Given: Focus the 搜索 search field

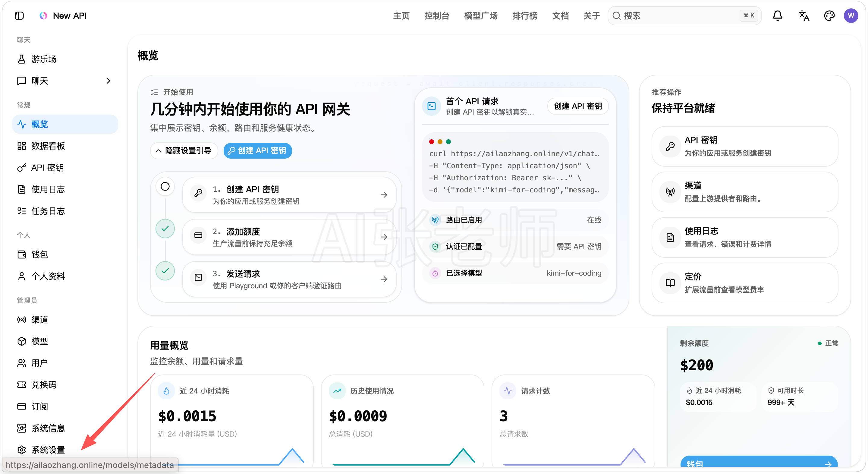Looking at the screenshot, I should click(x=684, y=15).
